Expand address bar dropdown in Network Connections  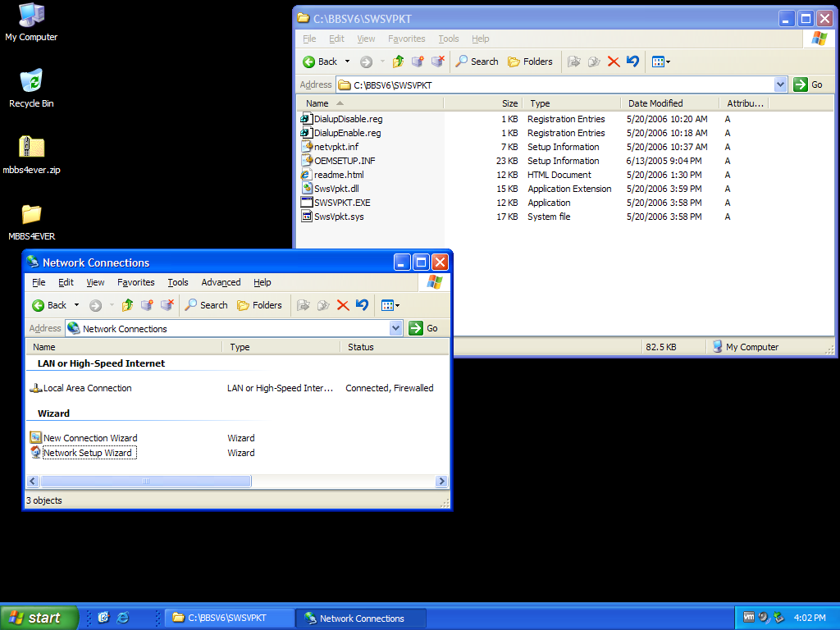(396, 328)
